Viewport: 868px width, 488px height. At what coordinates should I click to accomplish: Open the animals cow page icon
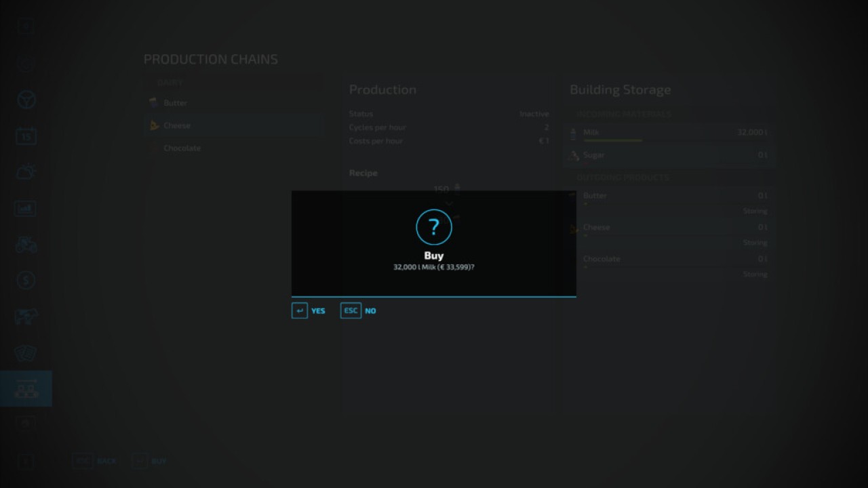pyautogui.click(x=26, y=317)
